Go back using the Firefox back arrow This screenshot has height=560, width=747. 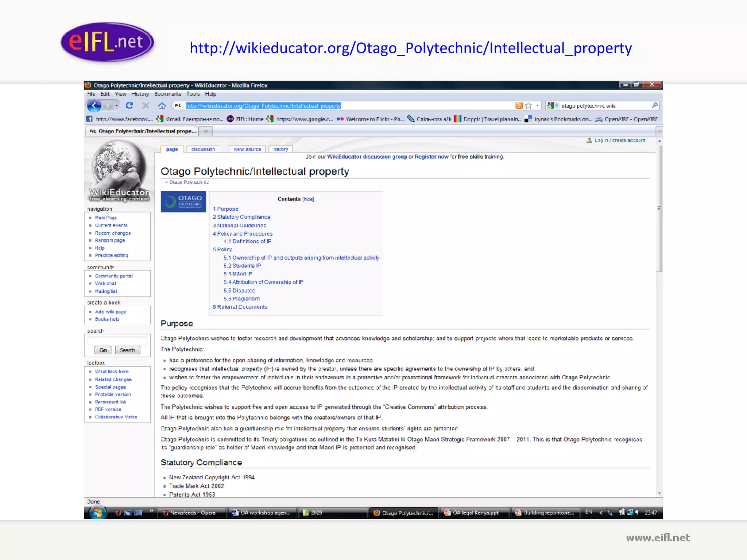pyautogui.click(x=94, y=106)
